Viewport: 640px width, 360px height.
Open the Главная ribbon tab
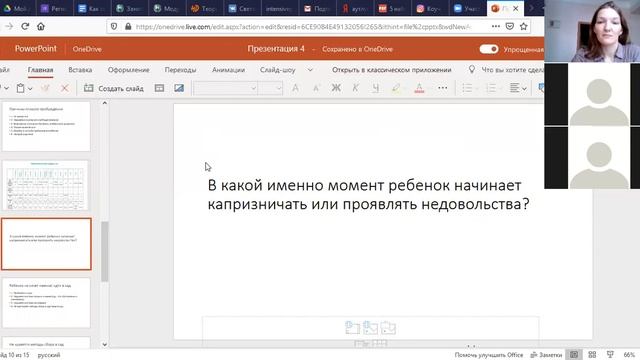40,70
